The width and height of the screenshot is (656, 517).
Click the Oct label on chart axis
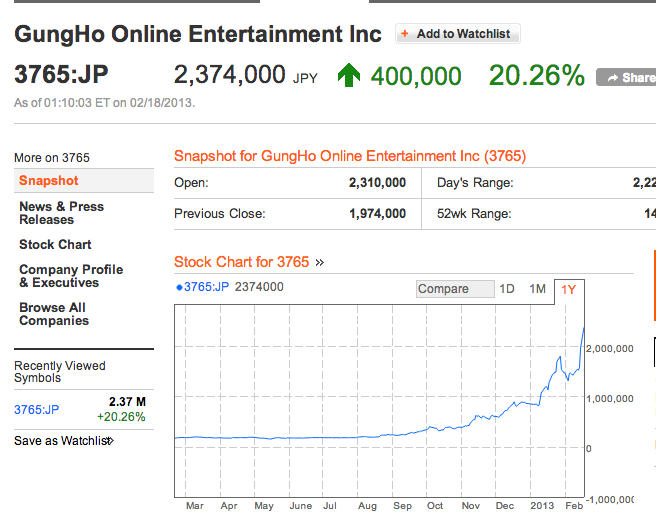tap(435, 506)
